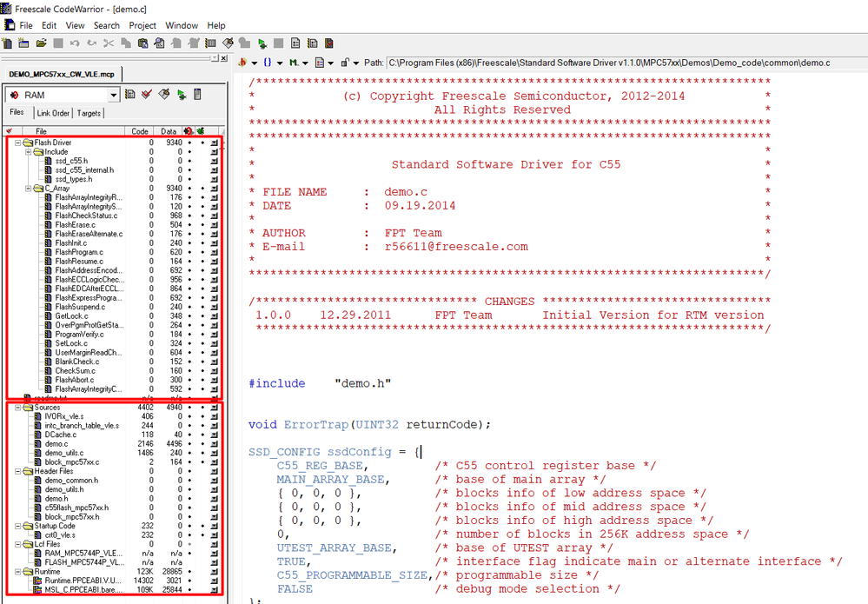Open the document settings popup in editor

(x=324, y=63)
